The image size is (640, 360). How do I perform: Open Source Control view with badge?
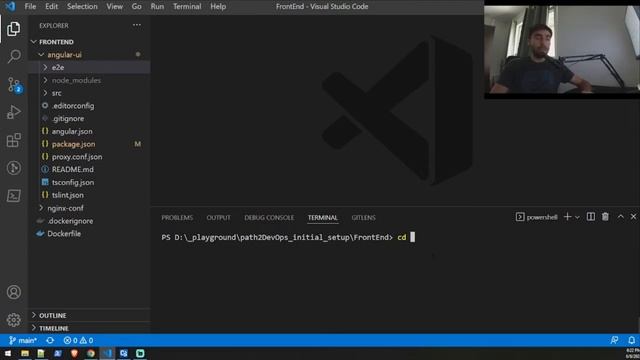(x=13, y=84)
